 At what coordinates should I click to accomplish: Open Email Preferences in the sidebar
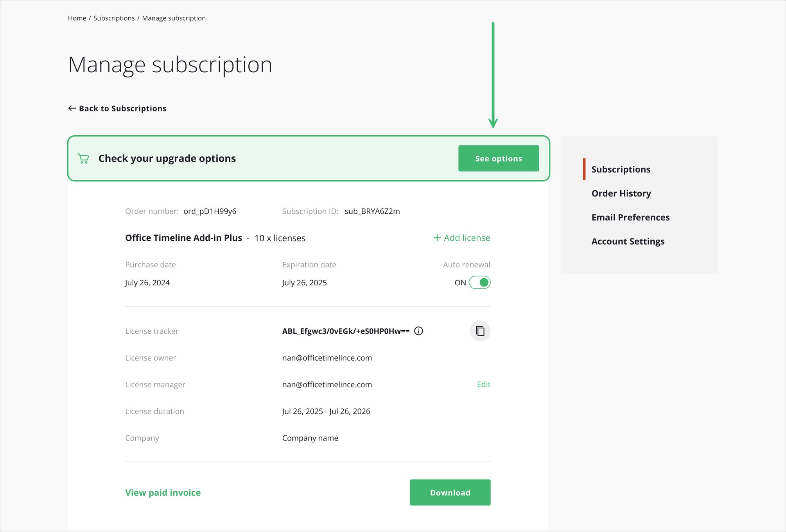(x=630, y=217)
